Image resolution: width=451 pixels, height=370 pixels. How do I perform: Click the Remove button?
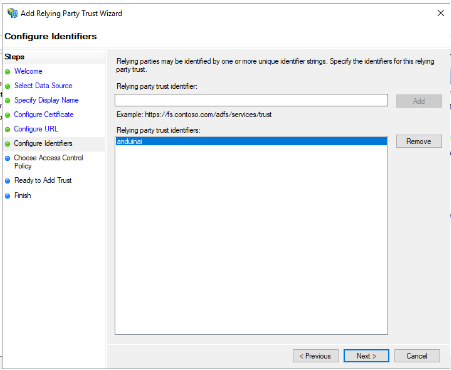(419, 141)
